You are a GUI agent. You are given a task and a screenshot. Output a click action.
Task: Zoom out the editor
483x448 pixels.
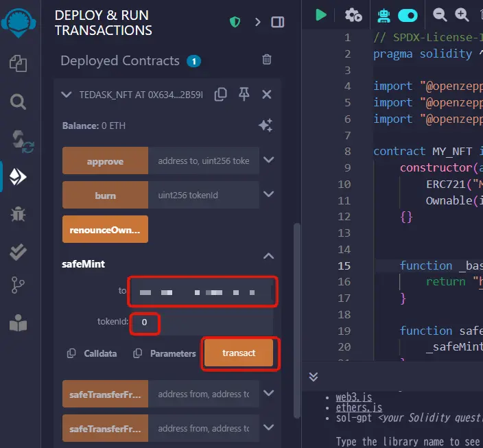point(440,15)
